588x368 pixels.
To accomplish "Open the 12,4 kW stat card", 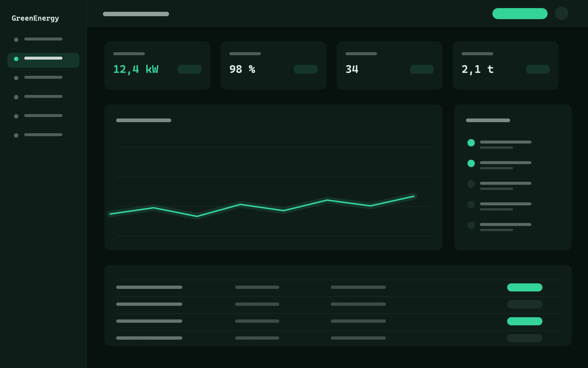I will tap(157, 66).
